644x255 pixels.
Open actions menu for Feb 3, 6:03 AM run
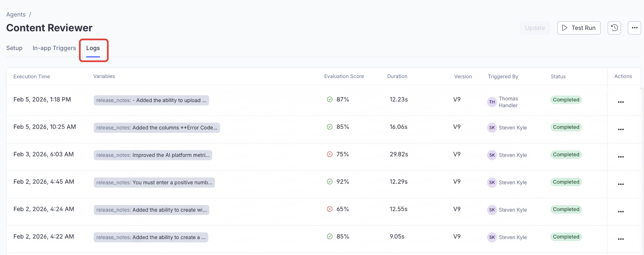tap(620, 157)
